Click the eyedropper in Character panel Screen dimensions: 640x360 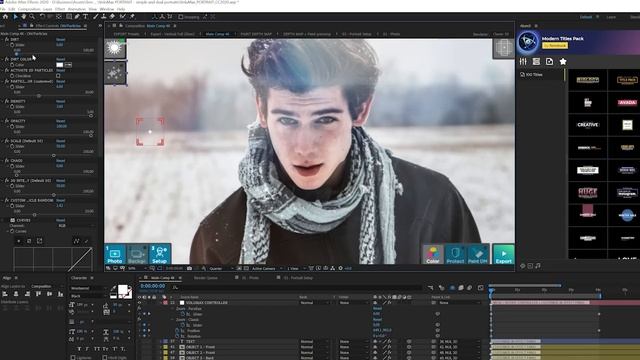(113, 289)
